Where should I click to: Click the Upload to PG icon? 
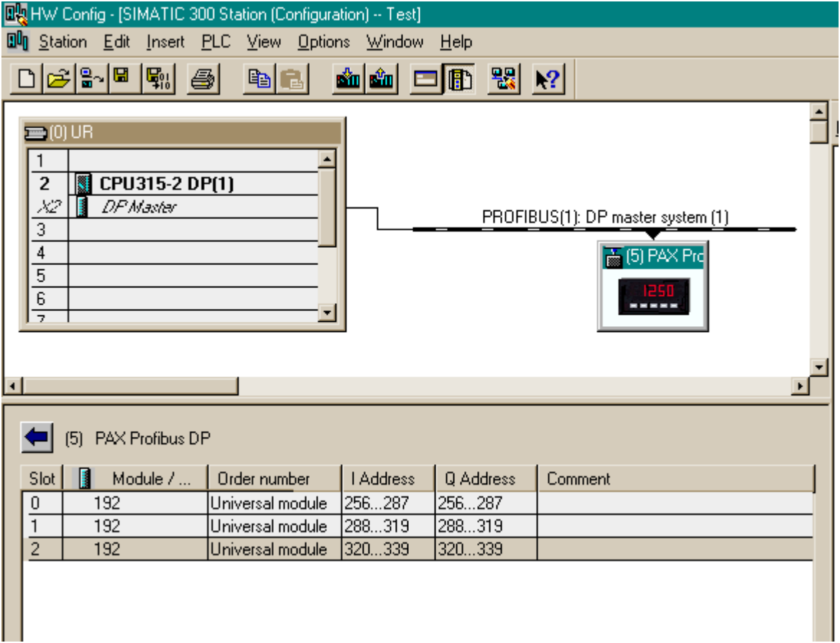coord(381,79)
